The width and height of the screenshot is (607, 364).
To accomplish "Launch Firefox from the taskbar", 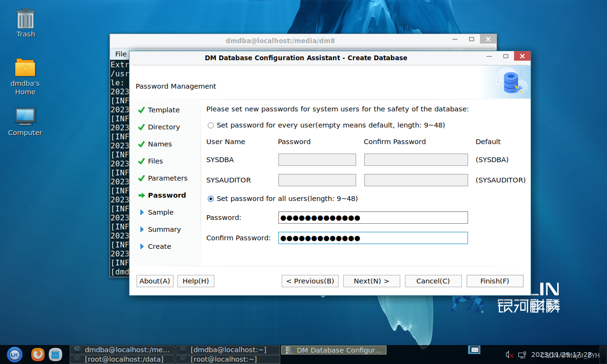I will point(38,354).
